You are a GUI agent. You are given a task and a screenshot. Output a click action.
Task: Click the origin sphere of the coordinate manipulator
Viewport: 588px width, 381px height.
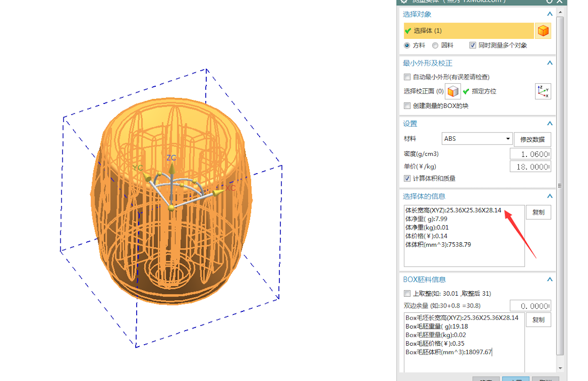tap(171, 208)
